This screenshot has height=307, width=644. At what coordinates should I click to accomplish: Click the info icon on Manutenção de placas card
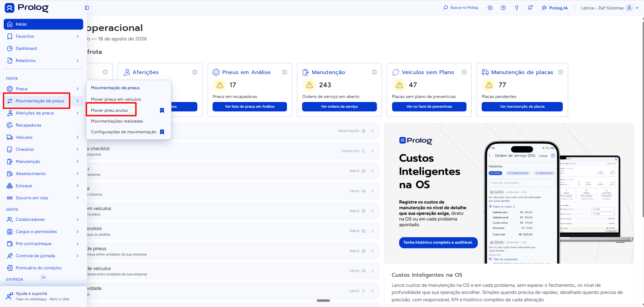click(560, 72)
